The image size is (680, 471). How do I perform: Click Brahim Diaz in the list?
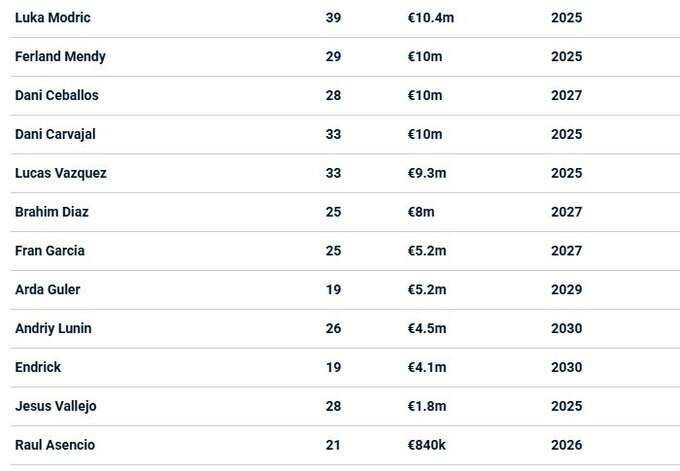tap(52, 212)
